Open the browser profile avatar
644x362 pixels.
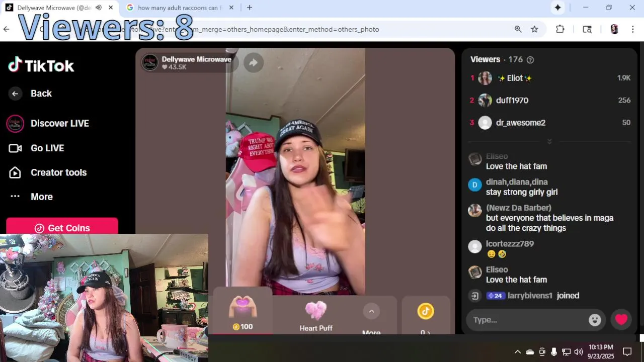point(614,29)
